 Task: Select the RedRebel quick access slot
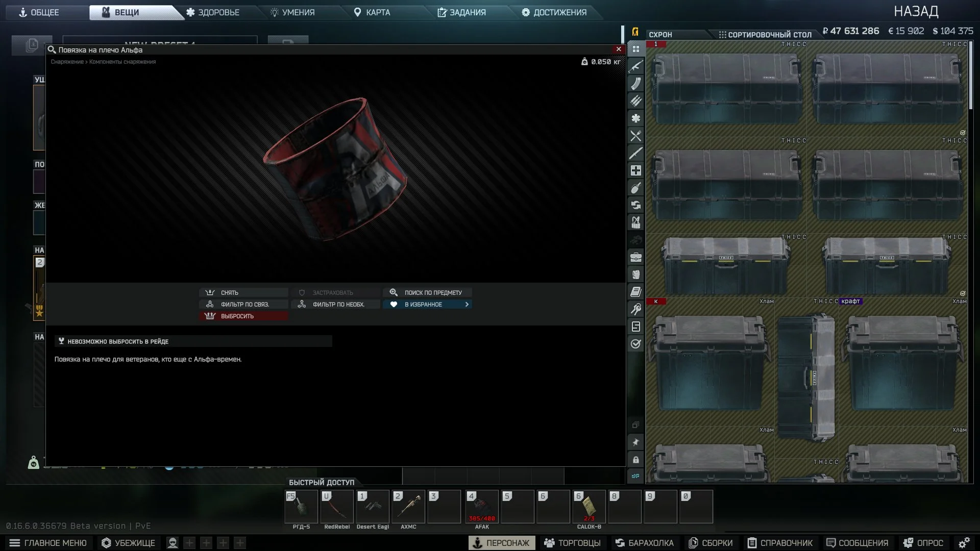[337, 507]
